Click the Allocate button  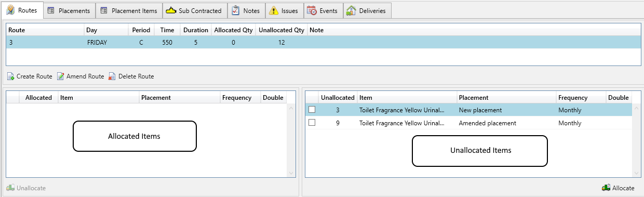[x=618, y=188]
